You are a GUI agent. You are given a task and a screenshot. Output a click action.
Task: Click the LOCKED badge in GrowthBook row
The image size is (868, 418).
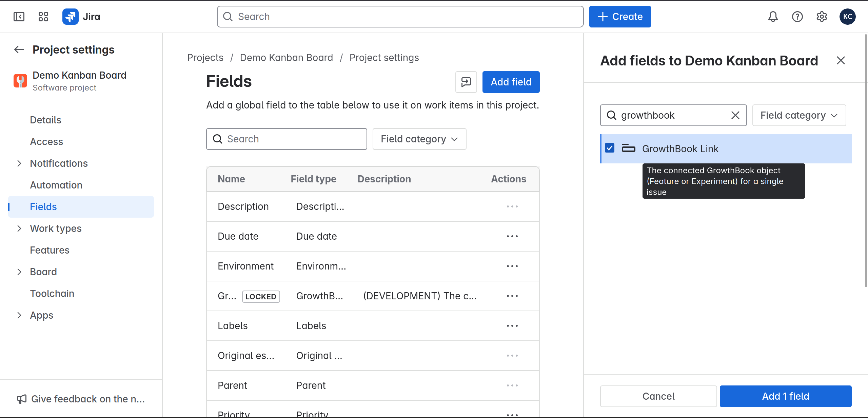click(x=261, y=297)
